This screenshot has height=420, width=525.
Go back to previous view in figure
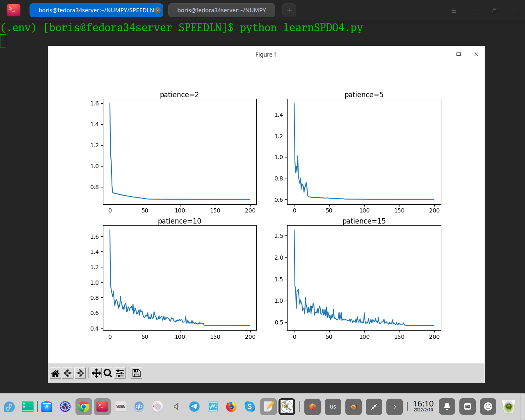tap(68, 373)
